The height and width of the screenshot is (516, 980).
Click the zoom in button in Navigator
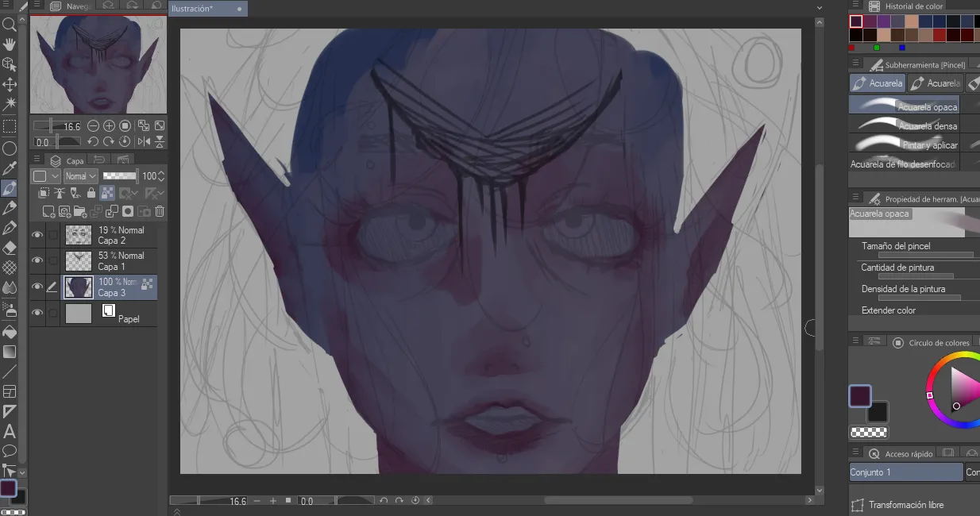pyautogui.click(x=109, y=126)
